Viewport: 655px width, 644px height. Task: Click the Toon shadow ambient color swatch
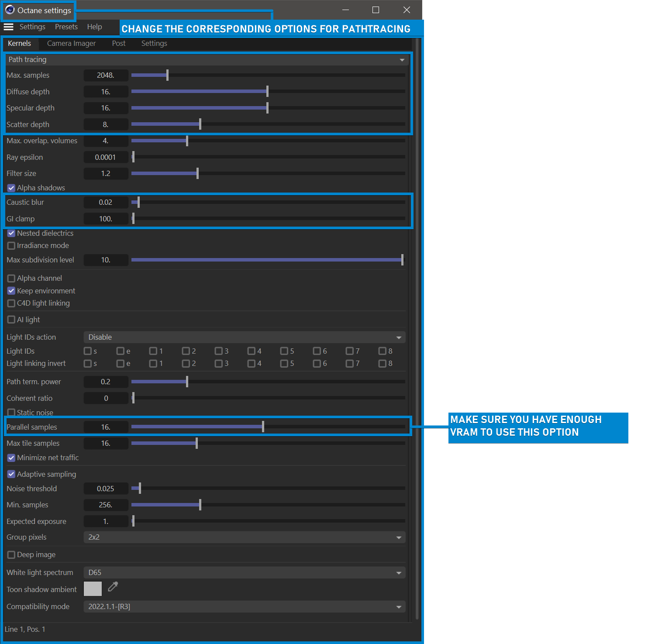93,589
